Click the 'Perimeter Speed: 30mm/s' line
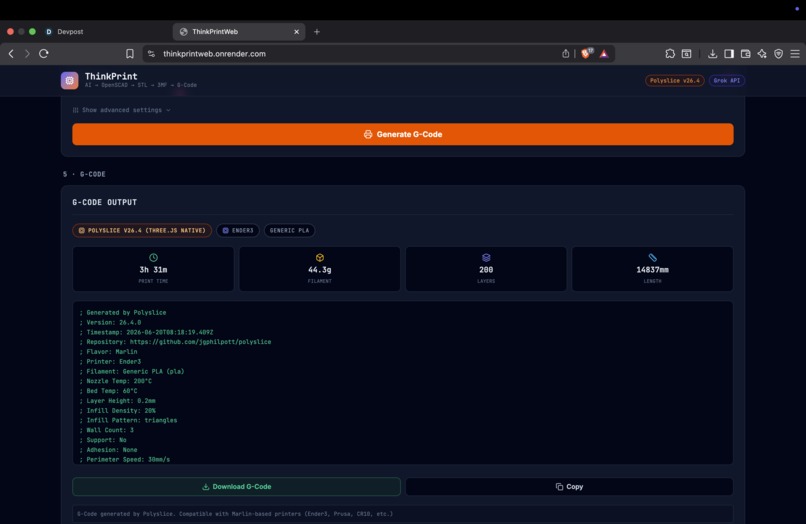This screenshot has width=806, height=524. [x=124, y=459]
